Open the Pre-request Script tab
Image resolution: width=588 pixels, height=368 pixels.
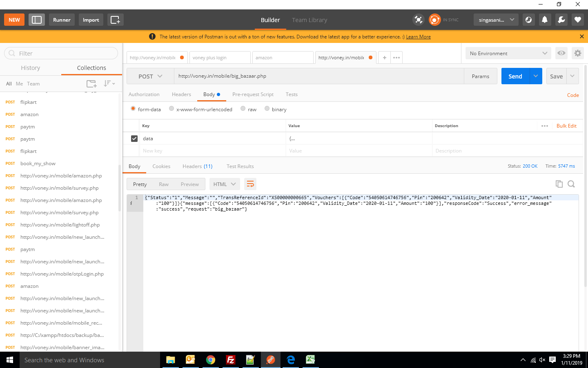tap(253, 94)
